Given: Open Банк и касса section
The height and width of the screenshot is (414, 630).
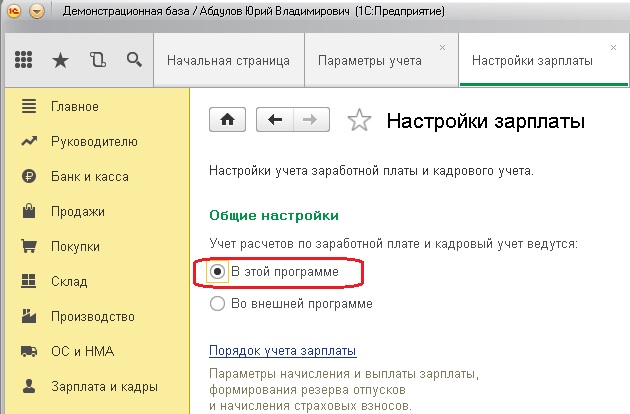Looking at the screenshot, I should (92, 176).
